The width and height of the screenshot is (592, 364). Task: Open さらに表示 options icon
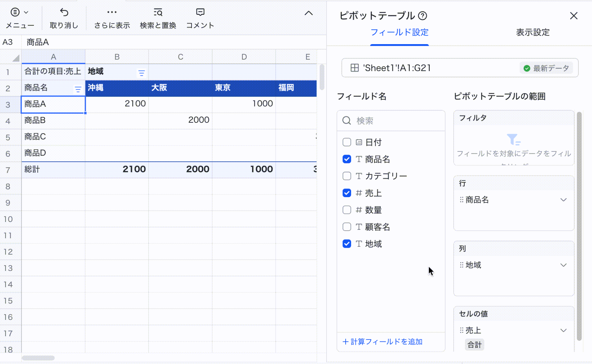click(112, 12)
